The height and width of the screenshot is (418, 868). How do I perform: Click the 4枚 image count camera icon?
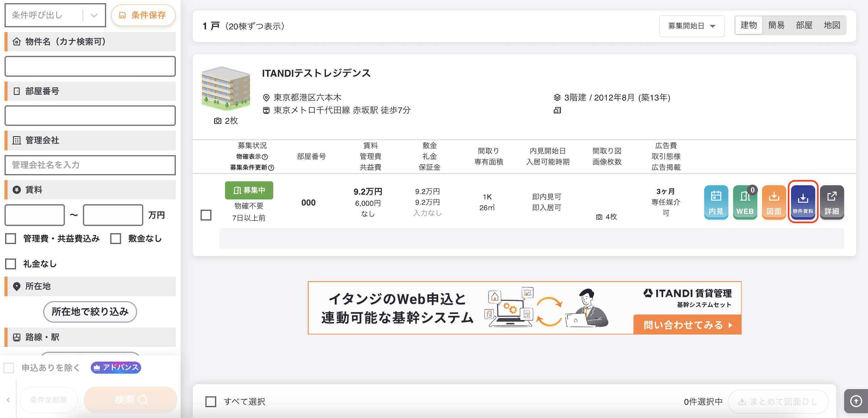(599, 217)
